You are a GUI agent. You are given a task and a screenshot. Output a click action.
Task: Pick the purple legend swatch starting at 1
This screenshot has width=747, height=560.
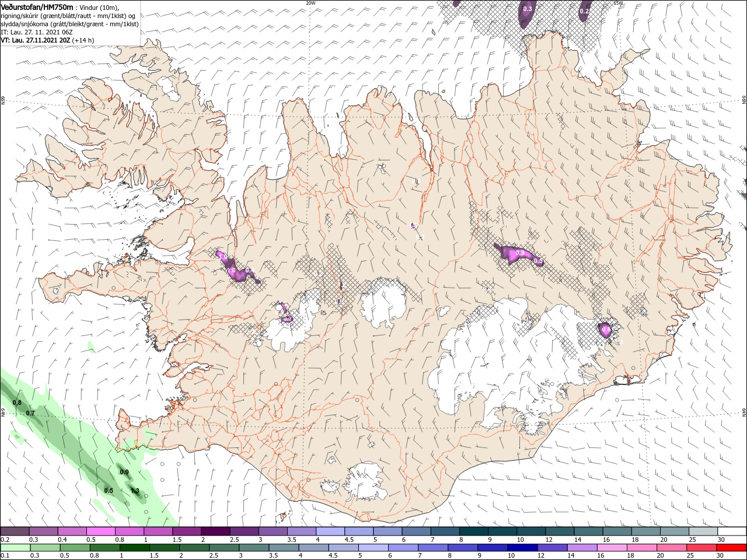[158, 531]
